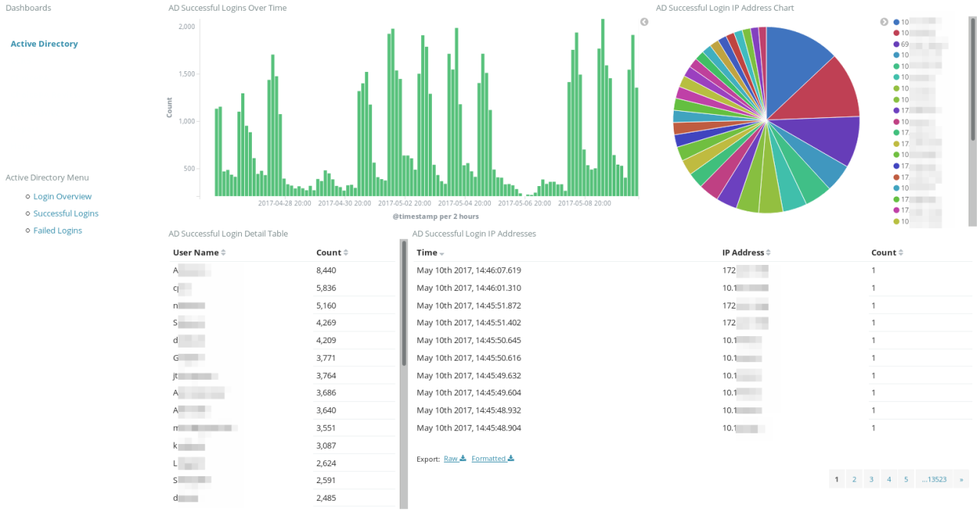Select Successful Logins from the Active Directory Menu

(65, 213)
